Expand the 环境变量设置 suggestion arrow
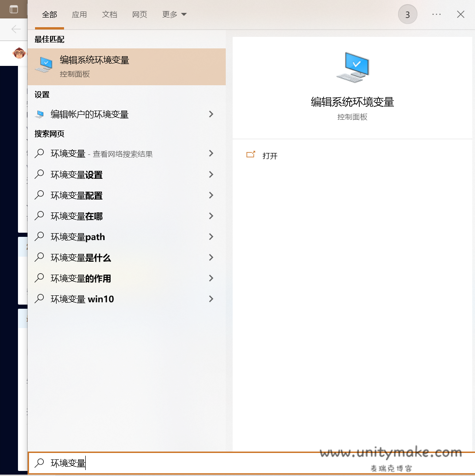The height and width of the screenshot is (476, 475). coord(211,175)
